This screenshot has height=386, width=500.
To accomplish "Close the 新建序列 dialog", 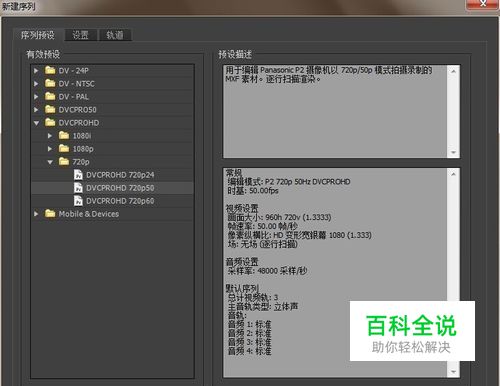I will (482, 4).
